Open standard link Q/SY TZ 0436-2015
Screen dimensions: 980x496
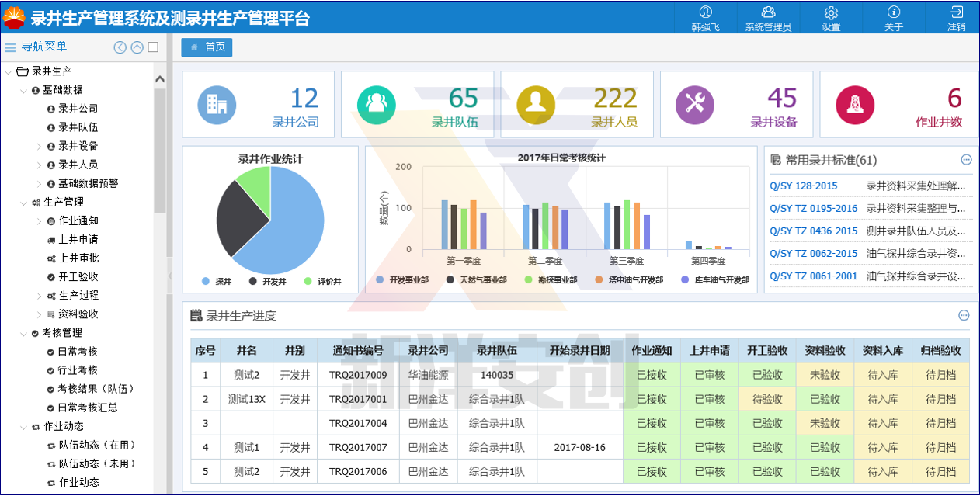click(x=814, y=231)
